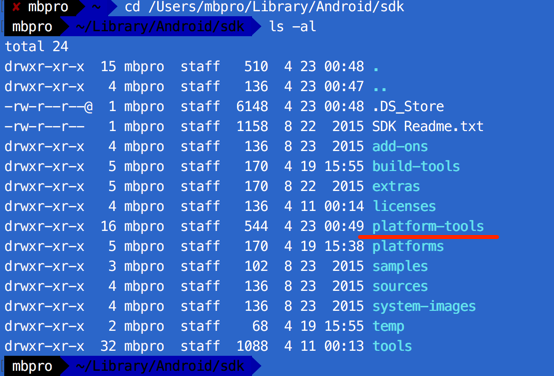554x376 pixels.
Task: Click time 15:38 in platforms row
Action: 344,246
